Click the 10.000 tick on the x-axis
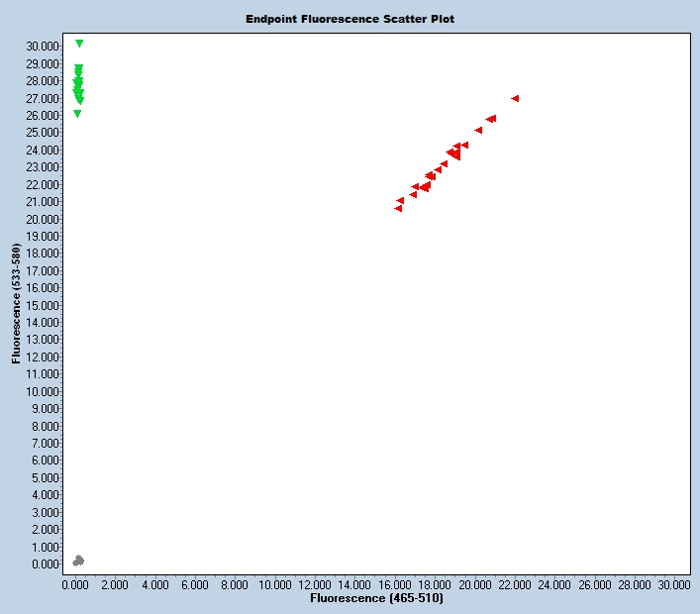700x614 pixels. pyautogui.click(x=275, y=585)
